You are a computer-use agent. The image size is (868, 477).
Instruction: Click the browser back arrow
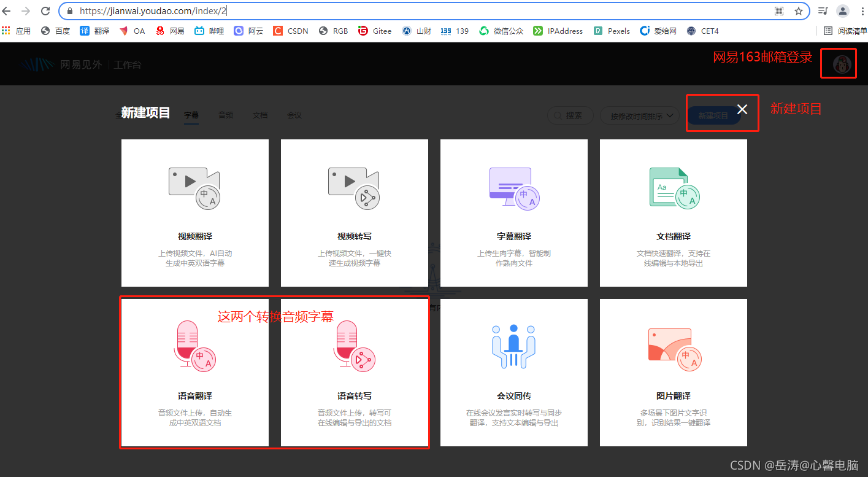pos(7,11)
